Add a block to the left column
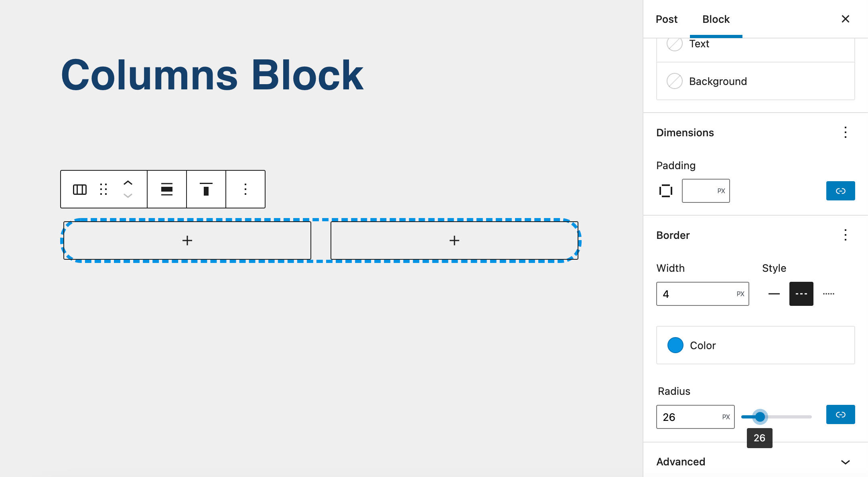Viewport: 868px width, 477px height. (187, 240)
